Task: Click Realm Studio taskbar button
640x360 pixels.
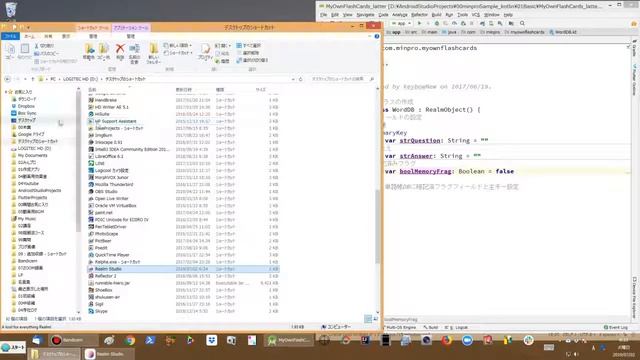Action: 108,354
